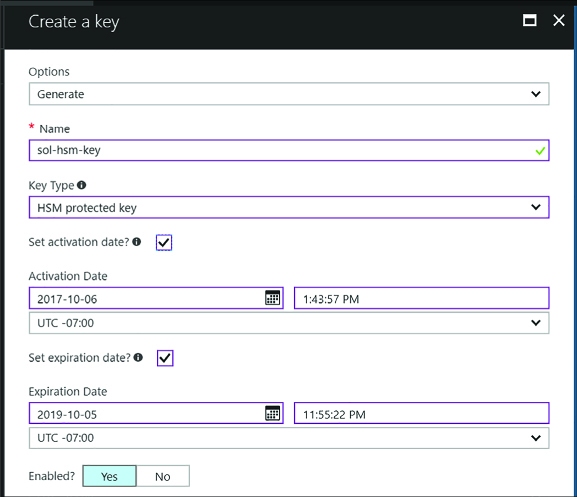Click the expiration time field 11:55:22 PM

point(422,413)
